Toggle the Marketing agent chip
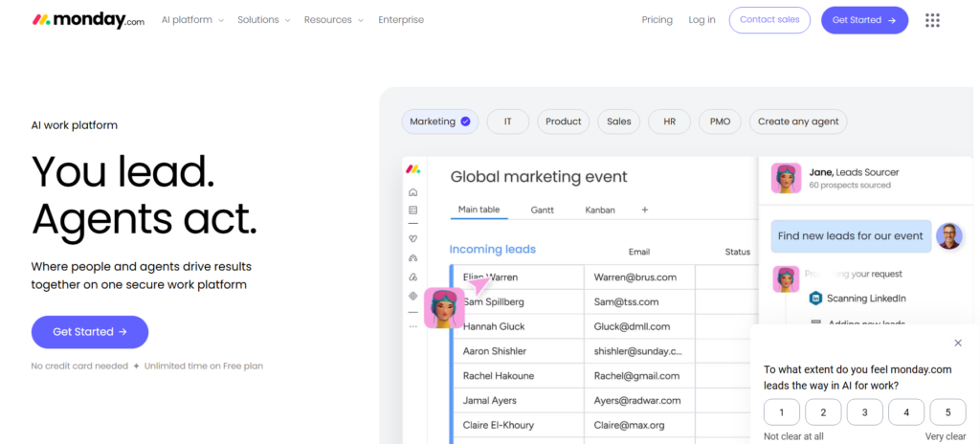Screen dimensions: 980x444 440,122
